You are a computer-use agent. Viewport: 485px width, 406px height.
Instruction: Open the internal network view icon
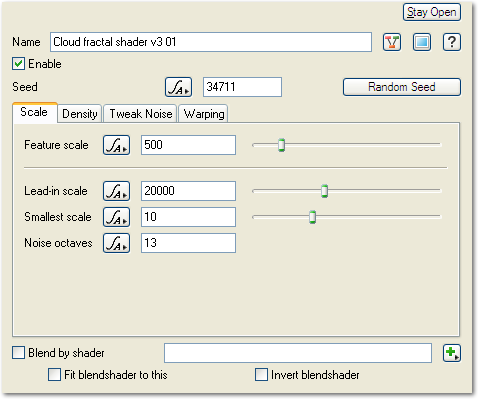(392, 42)
